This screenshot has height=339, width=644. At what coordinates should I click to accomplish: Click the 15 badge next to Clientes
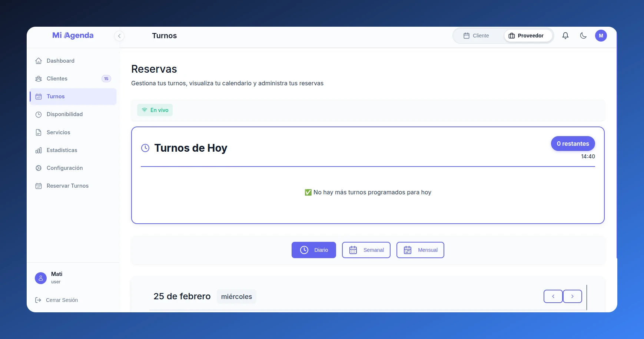106,79
